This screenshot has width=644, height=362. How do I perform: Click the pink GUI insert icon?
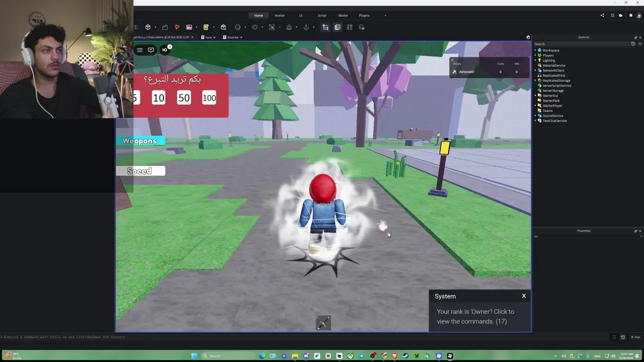tap(189, 27)
